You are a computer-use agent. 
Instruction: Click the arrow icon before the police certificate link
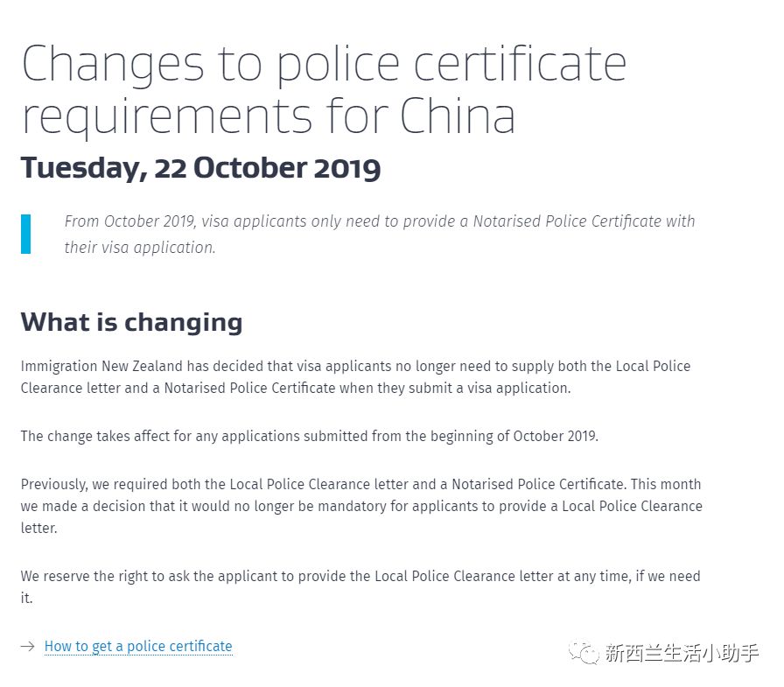(27, 646)
